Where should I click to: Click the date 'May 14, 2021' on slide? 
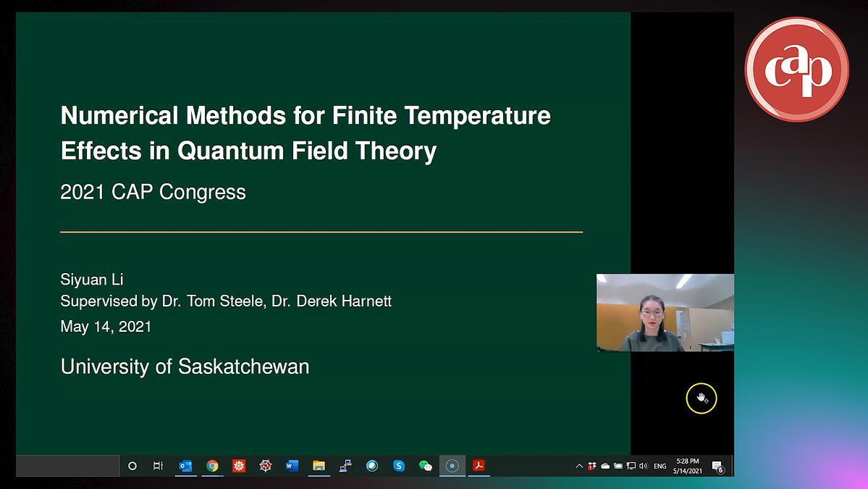coord(106,327)
